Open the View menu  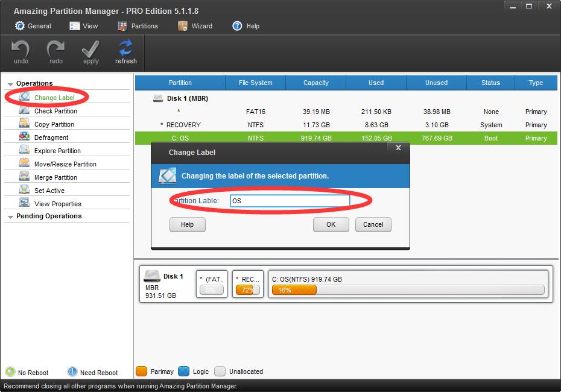point(84,26)
